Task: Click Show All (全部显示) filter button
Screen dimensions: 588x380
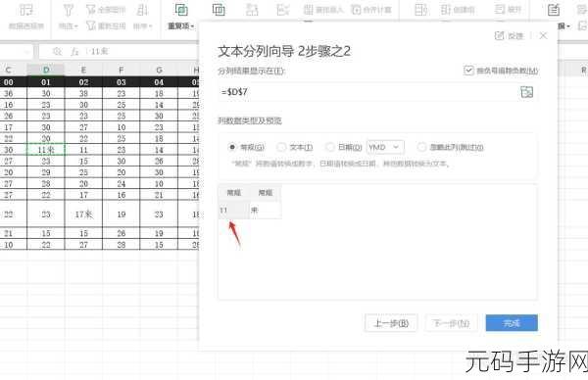Action: click(106, 10)
